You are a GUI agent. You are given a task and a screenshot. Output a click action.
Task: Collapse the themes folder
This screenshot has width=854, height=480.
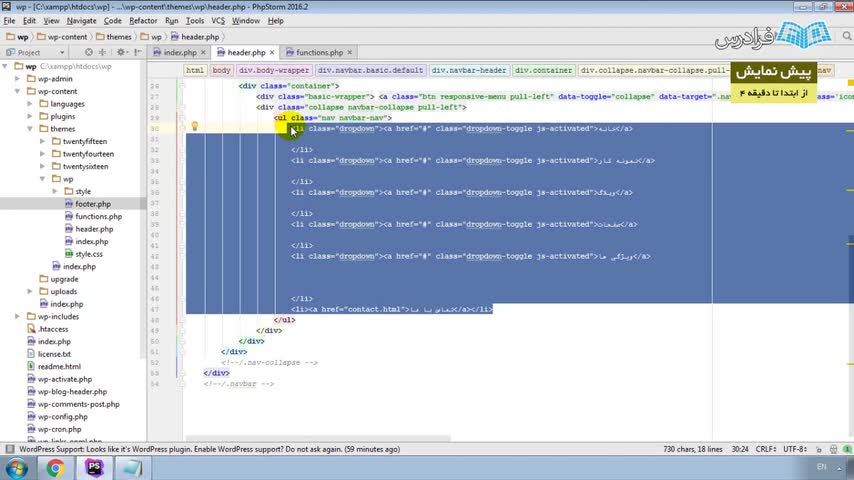coord(30,129)
